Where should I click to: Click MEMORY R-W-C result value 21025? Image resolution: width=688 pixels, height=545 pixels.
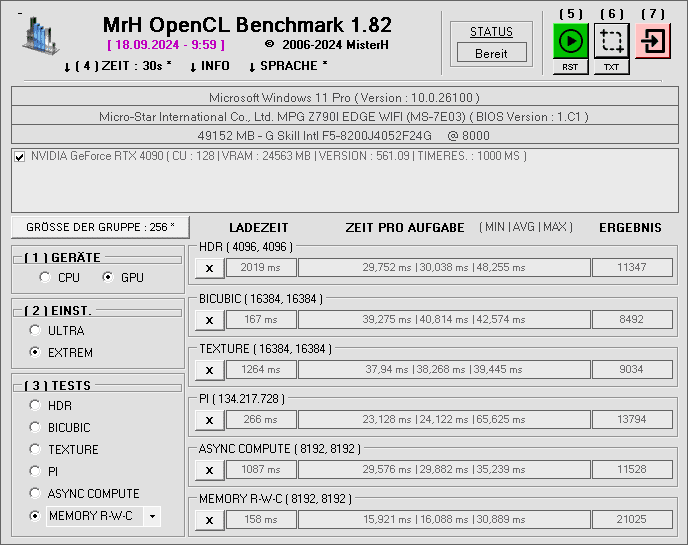[x=632, y=520]
